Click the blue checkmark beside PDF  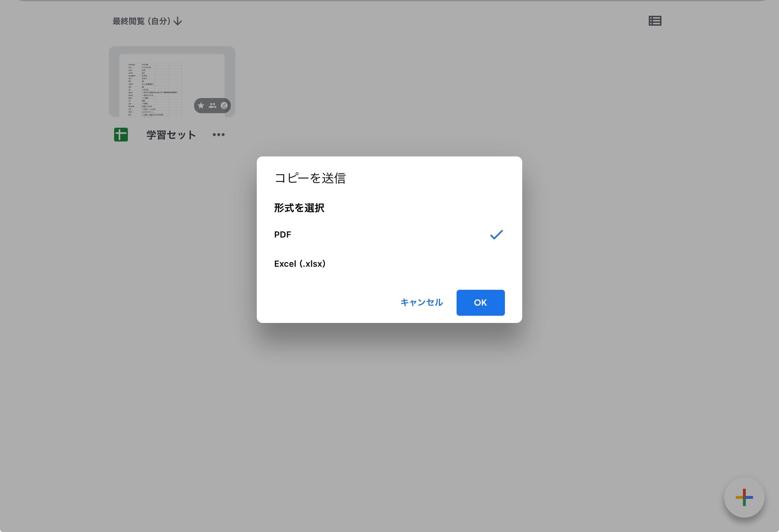point(496,235)
